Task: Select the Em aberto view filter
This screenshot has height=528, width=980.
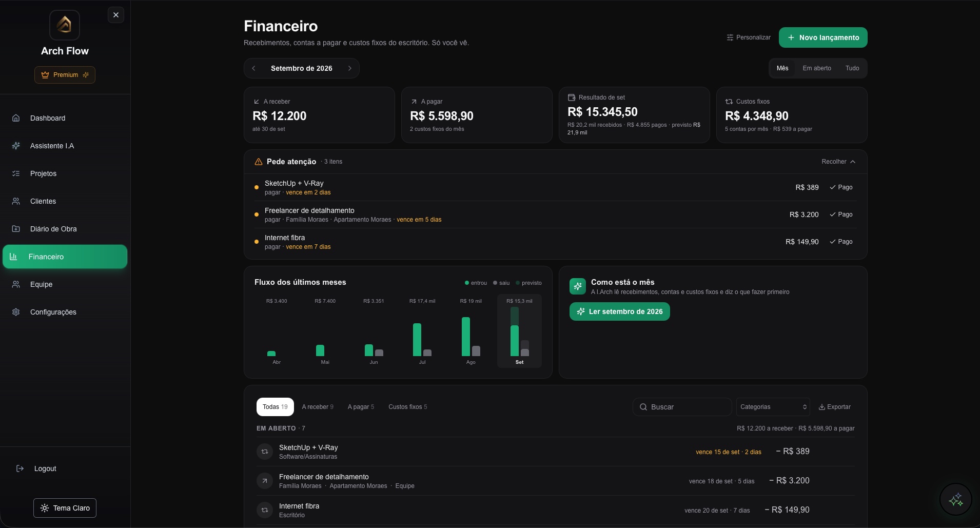Action: click(817, 68)
